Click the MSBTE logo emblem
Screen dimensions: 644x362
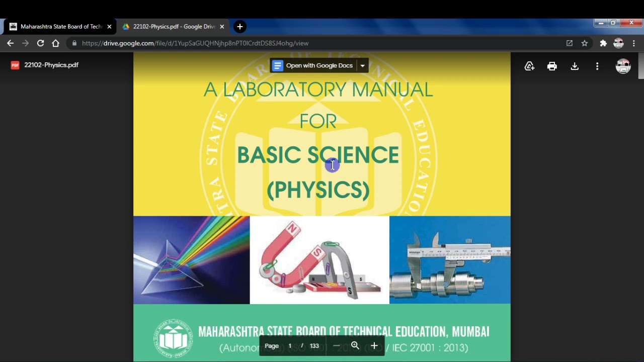[x=173, y=338]
